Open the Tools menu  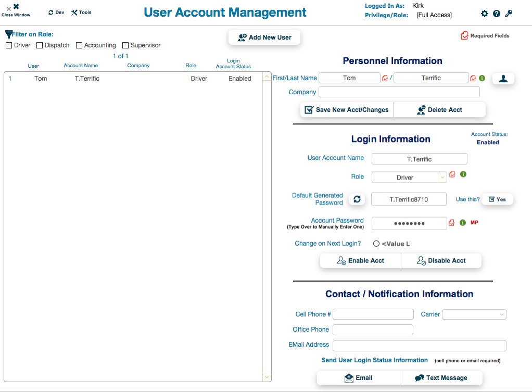click(x=81, y=12)
